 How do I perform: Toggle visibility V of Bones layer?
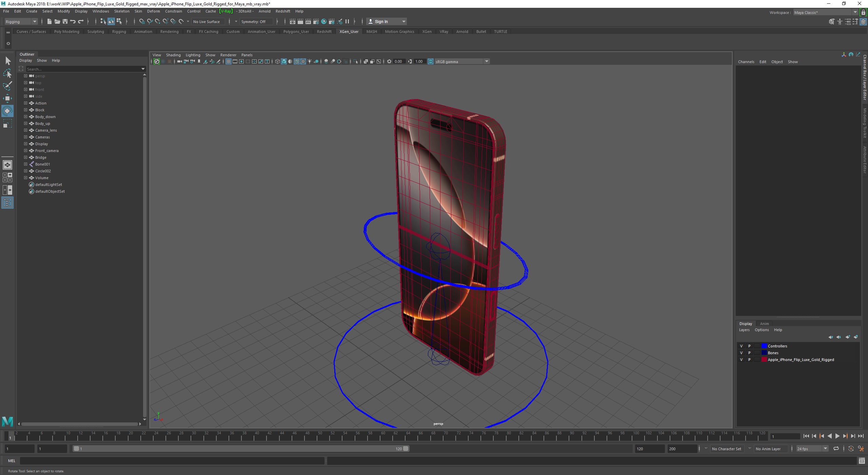tap(741, 353)
